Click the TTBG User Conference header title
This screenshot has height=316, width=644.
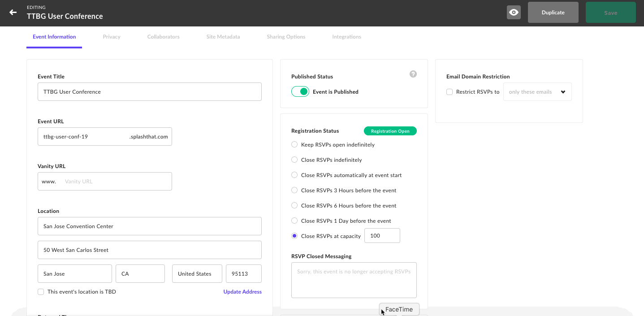coord(65,16)
